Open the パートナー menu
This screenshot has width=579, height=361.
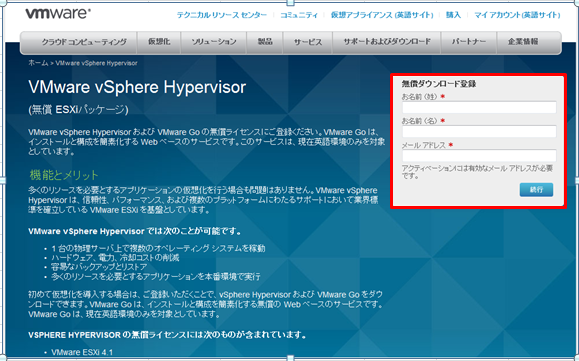click(x=469, y=42)
